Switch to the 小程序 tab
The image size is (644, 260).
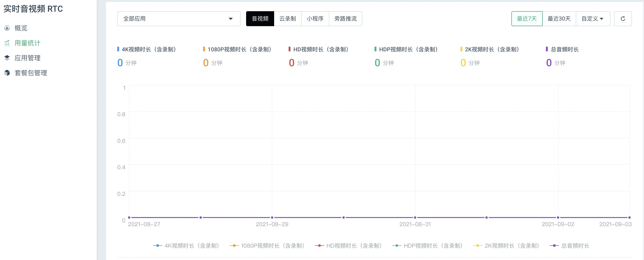tap(315, 19)
